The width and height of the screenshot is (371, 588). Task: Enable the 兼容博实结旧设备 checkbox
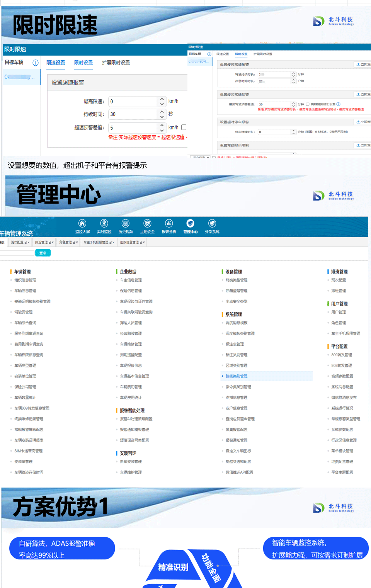click(x=308, y=104)
